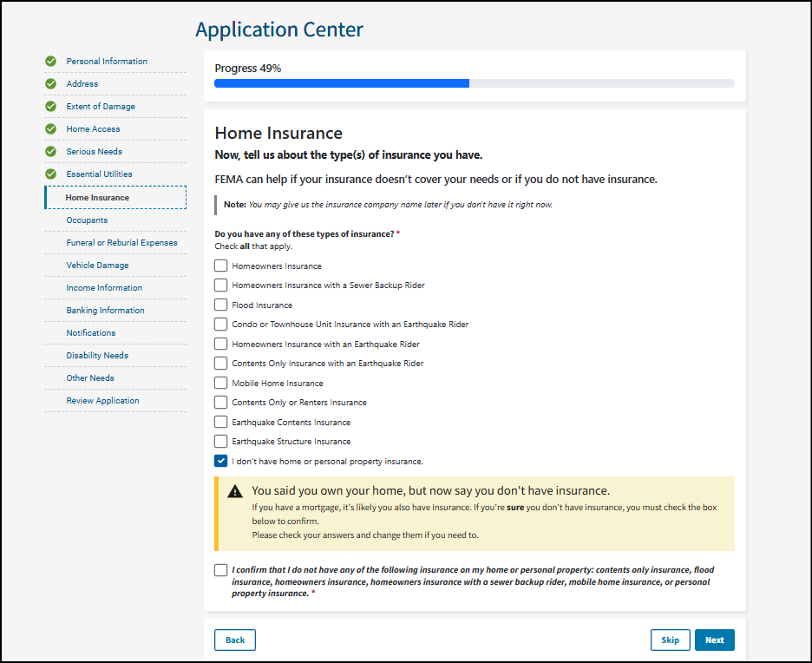The image size is (812, 663).
Task: Open the Occupants section in sidebar
Action: pos(87,220)
